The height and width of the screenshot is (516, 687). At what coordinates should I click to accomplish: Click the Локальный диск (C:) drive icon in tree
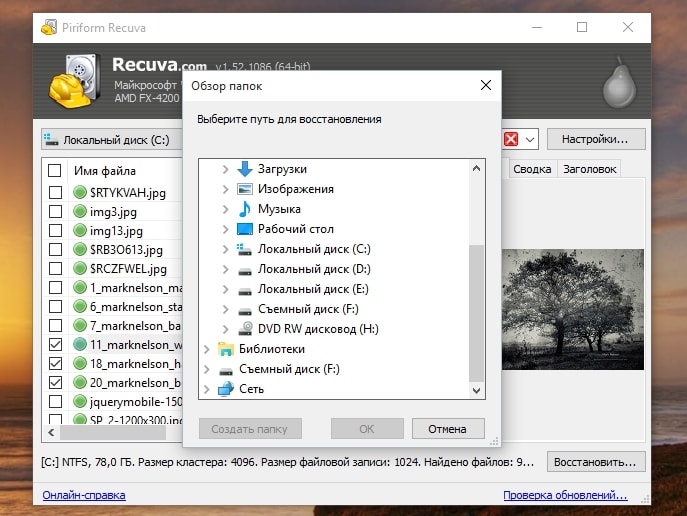tap(244, 249)
